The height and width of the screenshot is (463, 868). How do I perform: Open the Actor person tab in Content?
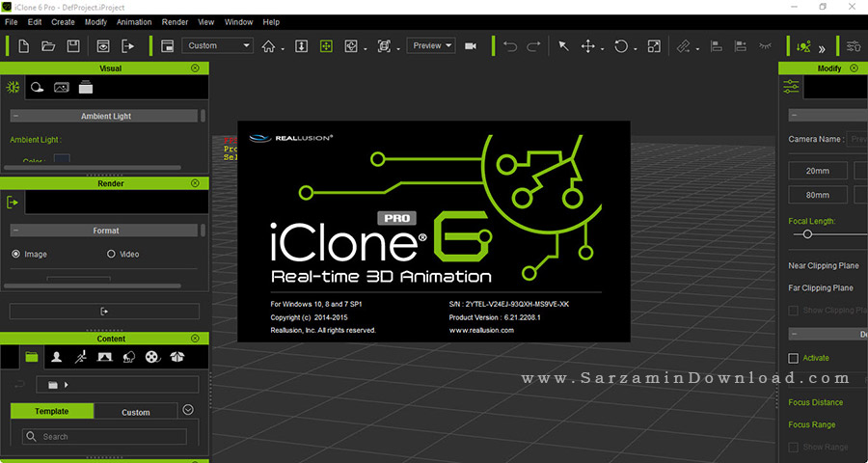tap(57, 357)
